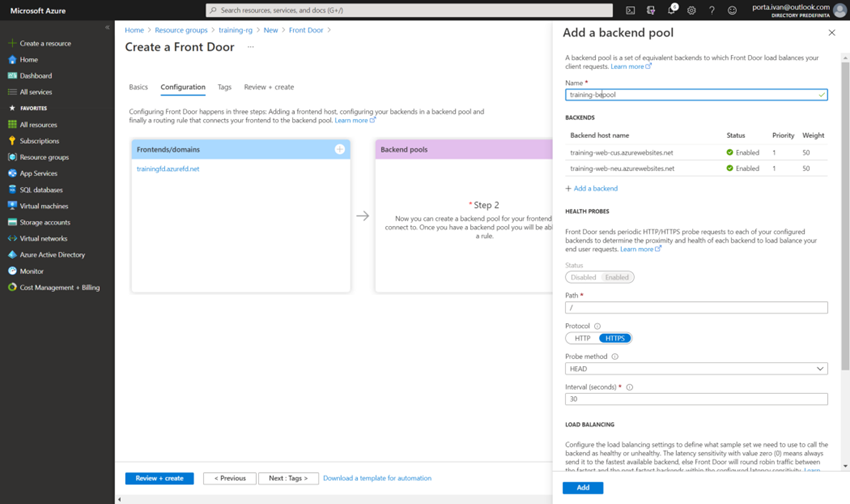Image resolution: width=850 pixels, height=504 pixels.
Task: Click the Protocol info icon
Action: tap(597, 326)
